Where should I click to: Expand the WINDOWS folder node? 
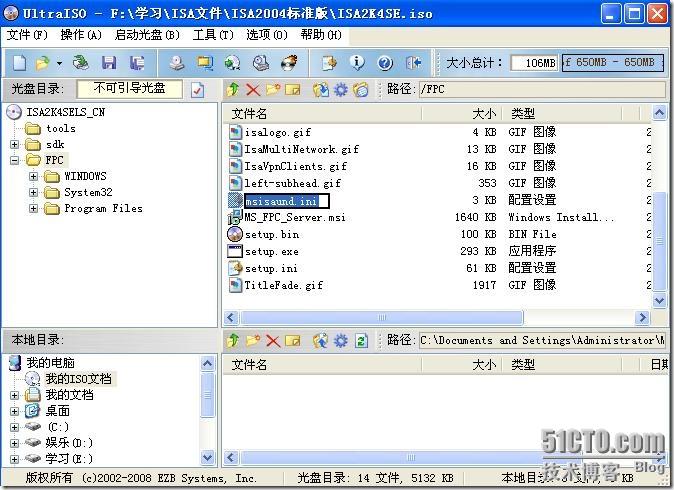pos(34,176)
